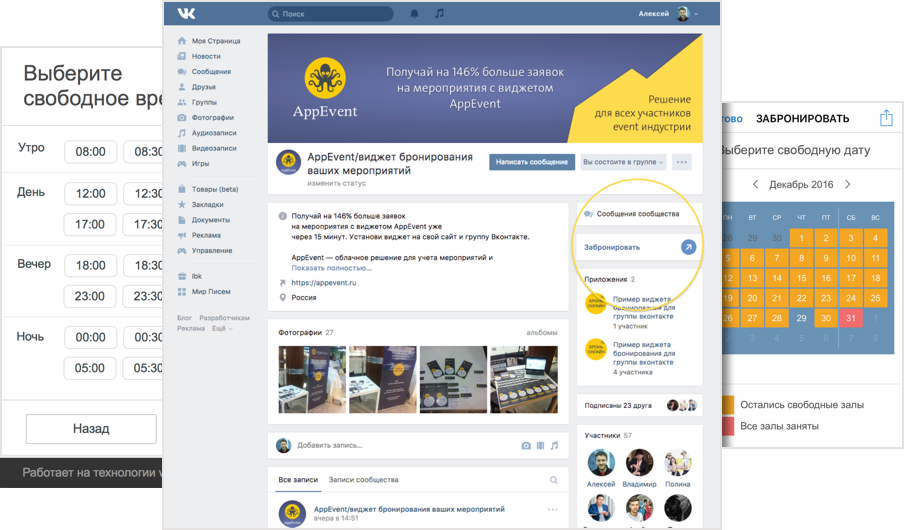Viewport: 904px width, 530px height.
Task: Click the Закладки star icon
Action: tap(182, 204)
